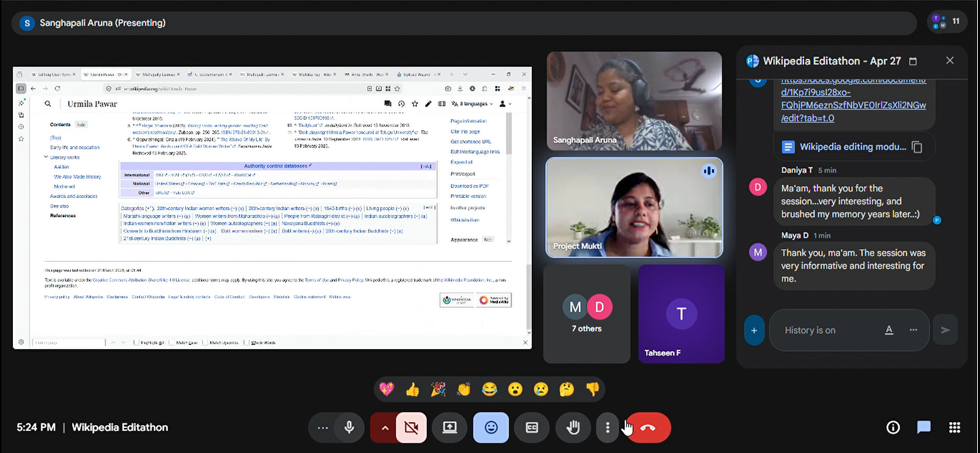Open the 7 others participant tile
Image resolution: width=980 pixels, height=453 pixels.
click(x=587, y=315)
